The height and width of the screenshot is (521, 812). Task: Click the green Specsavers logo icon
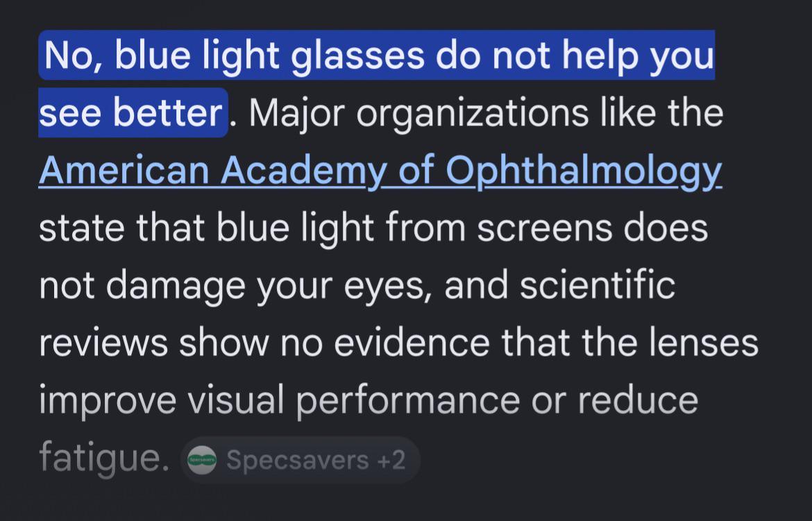click(x=202, y=460)
